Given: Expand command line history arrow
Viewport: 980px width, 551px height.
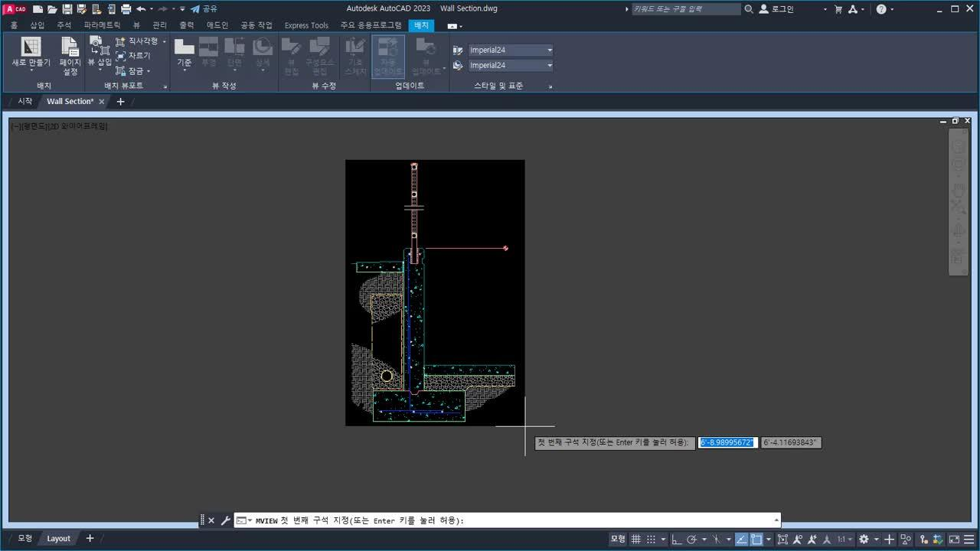Looking at the screenshot, I should tap(776, 520).
